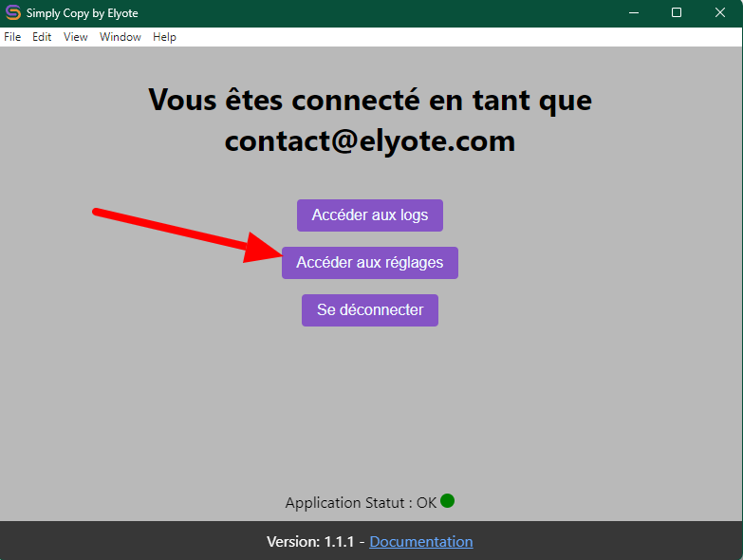Viewport: 743px width, 560px height.
Task: Open settings via Accéder aux réglages
Action: 370,263
